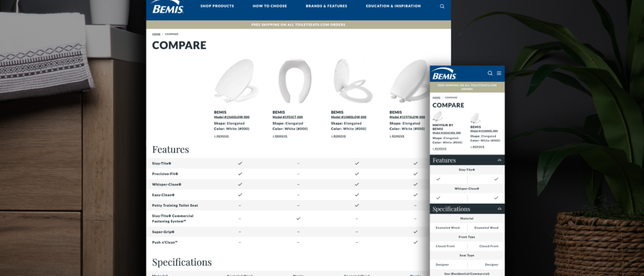Viewport: 644px width, 276px height.
Task: Click the Whisper-Close® label in mobile view
Action: pos(467,188)
